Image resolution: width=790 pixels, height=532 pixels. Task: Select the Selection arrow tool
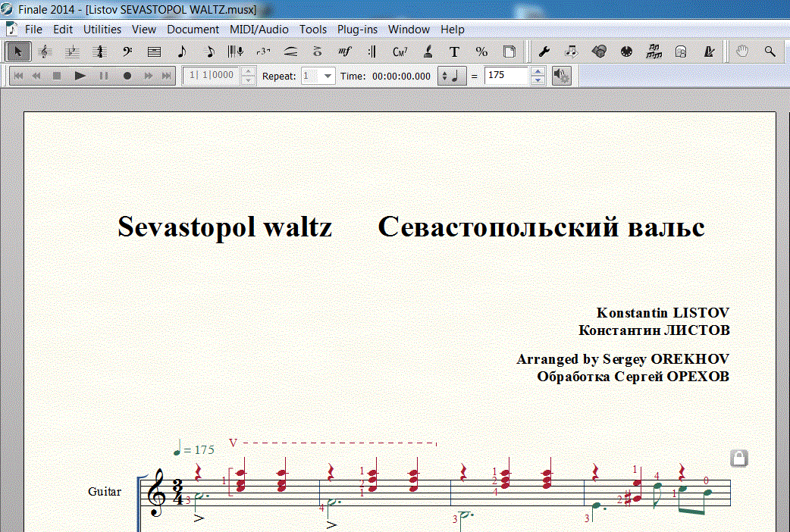pyautogui.click(x=19, y=52)
